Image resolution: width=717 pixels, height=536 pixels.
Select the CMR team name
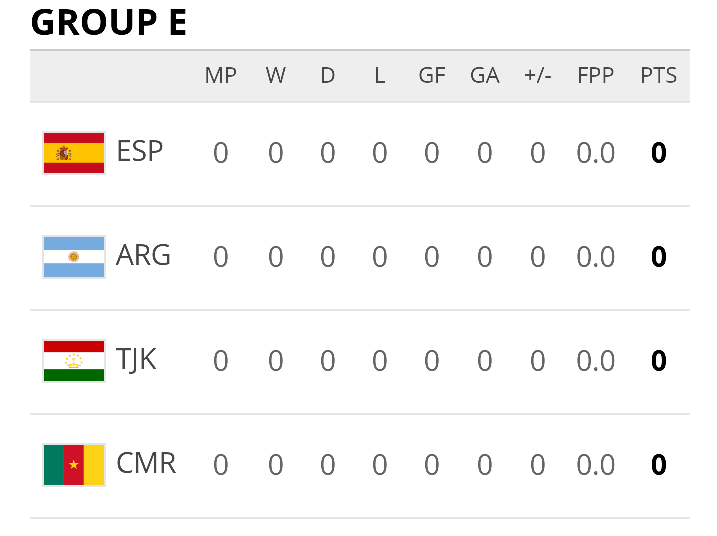coord(146,463)
